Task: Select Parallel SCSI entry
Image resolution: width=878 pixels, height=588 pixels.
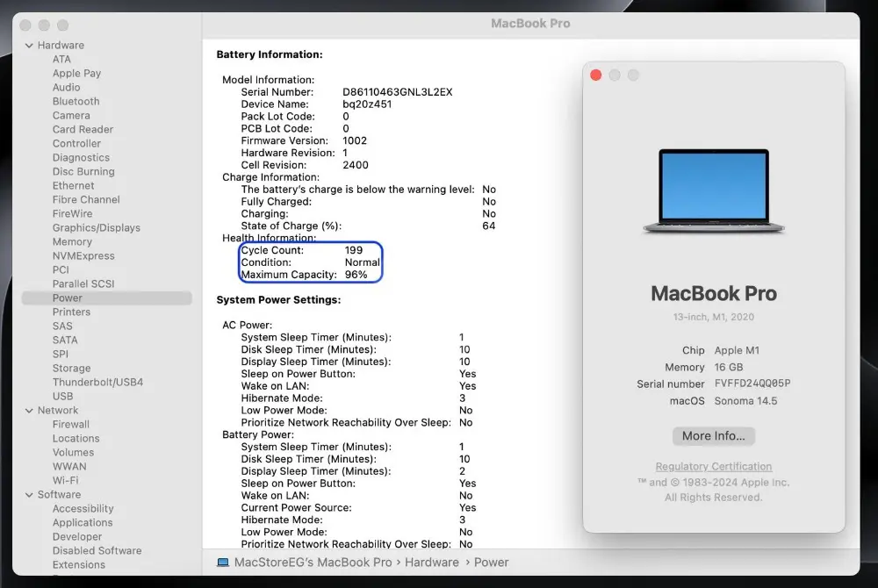Action: tap(83, 283)
